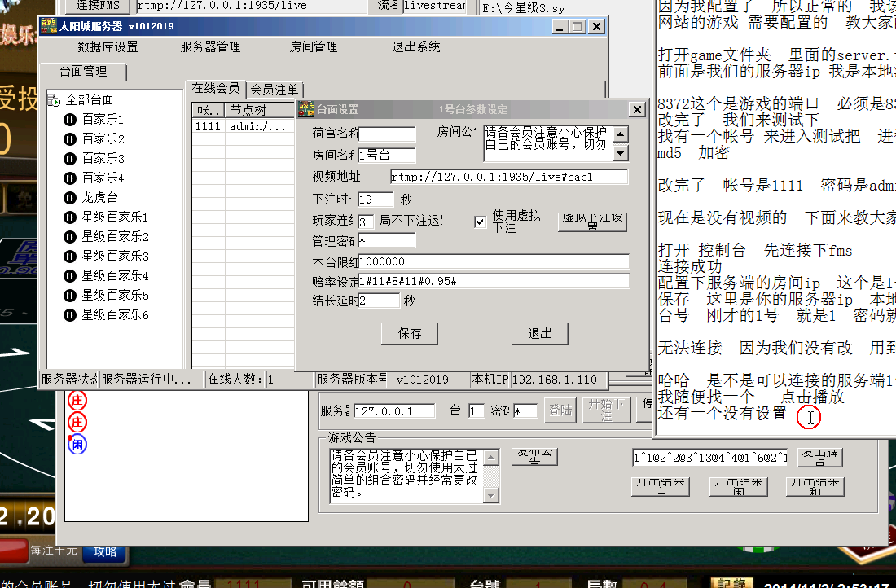
Task: Toggle the 使用虚拟下注 checkbox
Action: pos(481,222)
